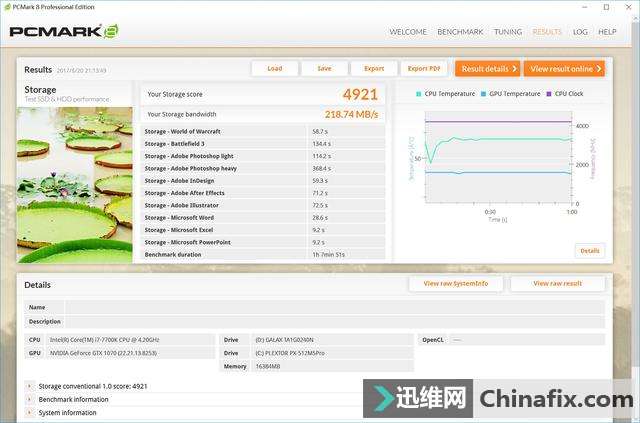Image resolution: width=640 pixels, height=423 pixels.
Task: Open the TUNING tab
Action: 508,32
